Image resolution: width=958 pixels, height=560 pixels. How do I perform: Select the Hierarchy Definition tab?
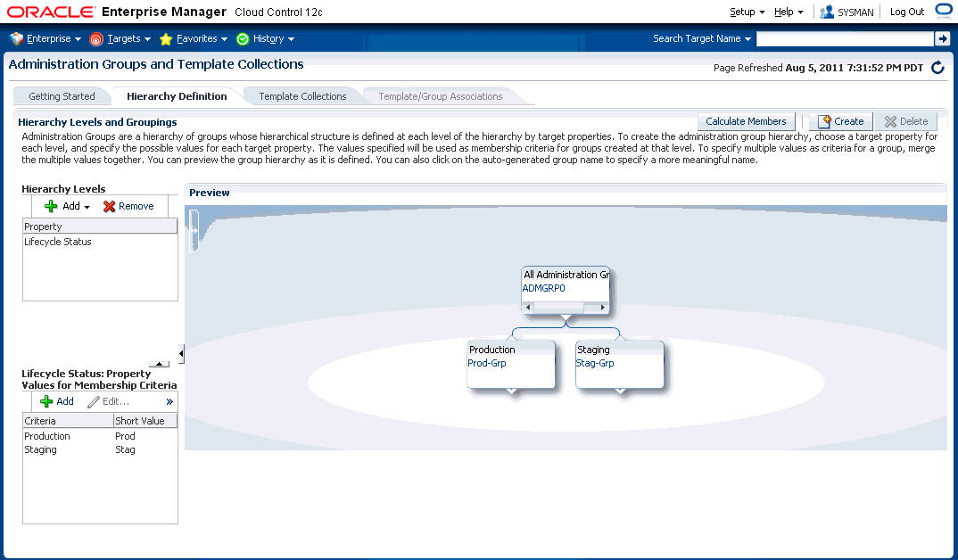click(x=177, y=96)
